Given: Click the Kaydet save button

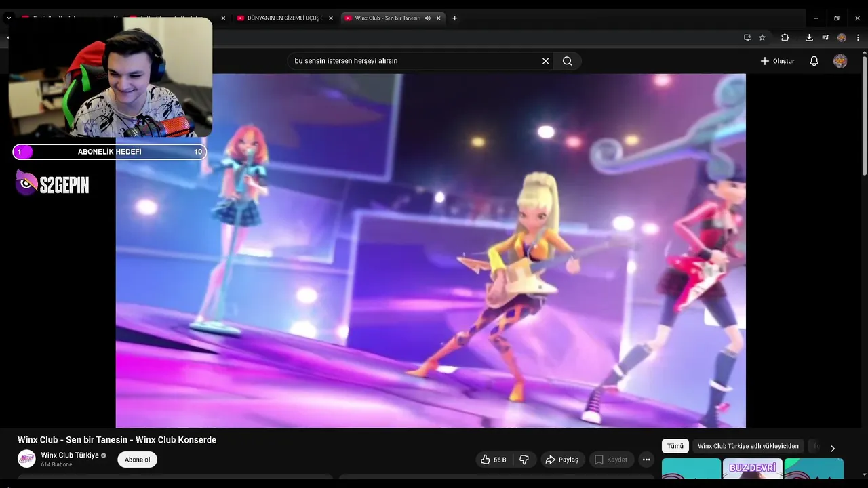Looking at the screenshot, I should tap(611, 460).
